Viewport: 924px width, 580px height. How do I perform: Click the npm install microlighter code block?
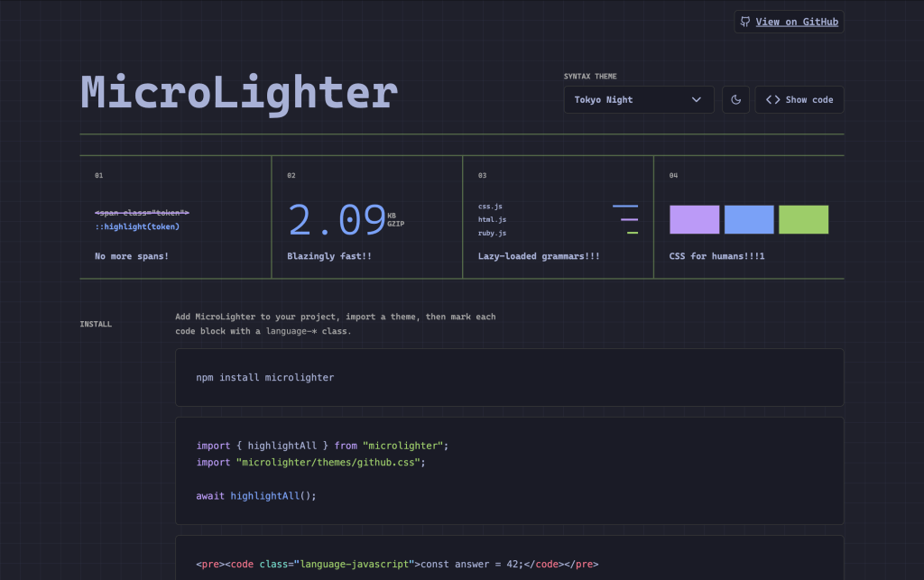(x=509, y=377)
